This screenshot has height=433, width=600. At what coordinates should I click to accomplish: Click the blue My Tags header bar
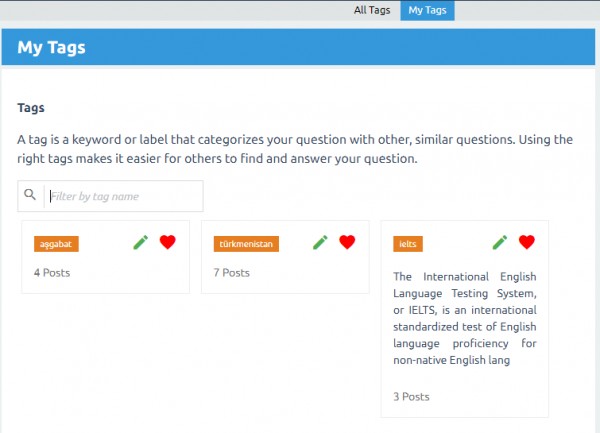pyautogui.click(x=298, y=47)
